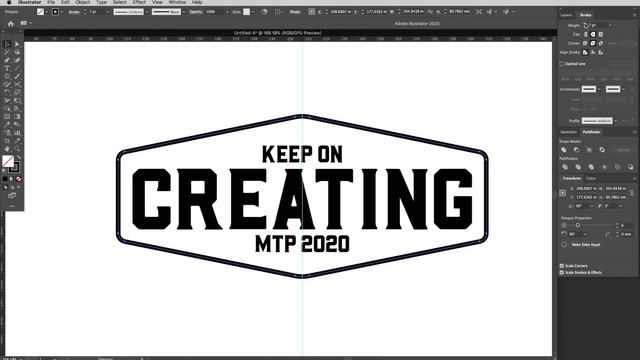Choose the miter join corner icon
The image size is (640, 360).
(585, 43)
